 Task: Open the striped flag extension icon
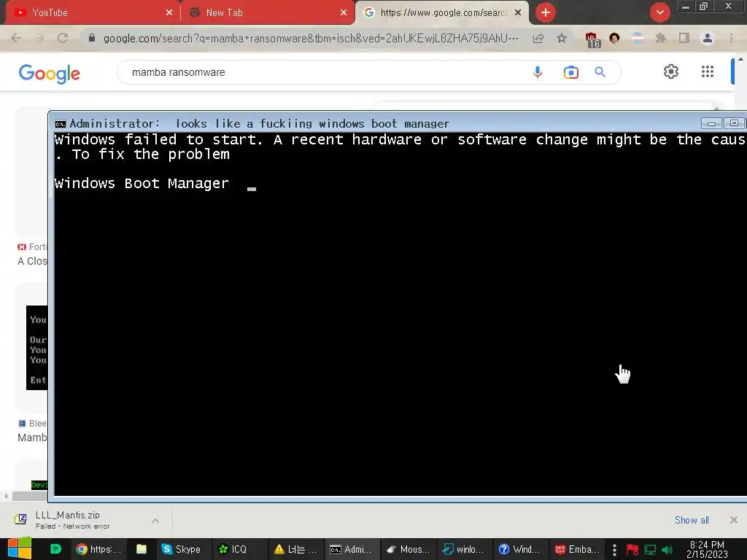coord(638,38)
